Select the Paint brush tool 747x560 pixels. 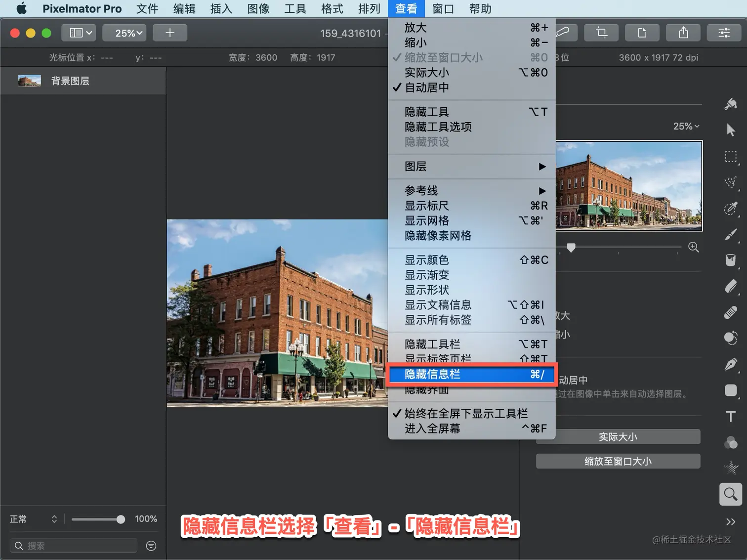point(731,234)
